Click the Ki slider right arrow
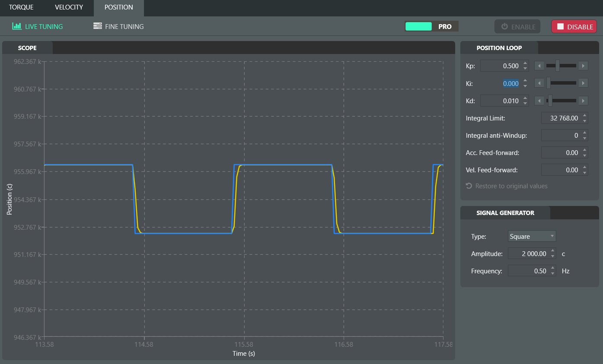The image size is (603, 364). (583, 83)
